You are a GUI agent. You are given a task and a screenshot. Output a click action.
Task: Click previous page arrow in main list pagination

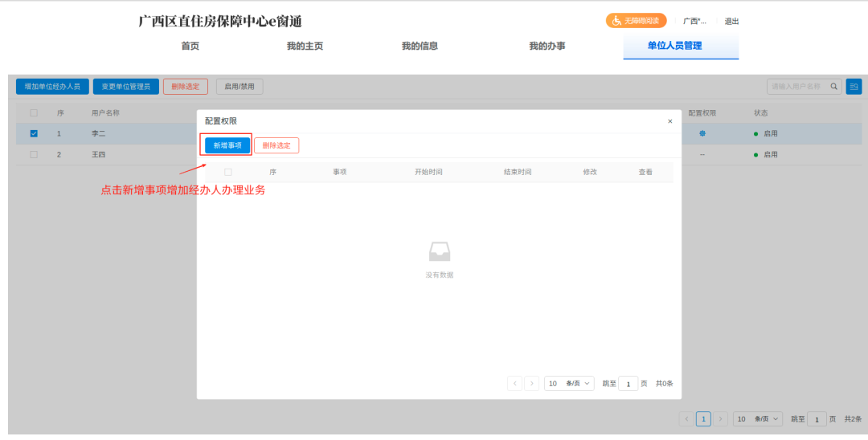(686, 419)
